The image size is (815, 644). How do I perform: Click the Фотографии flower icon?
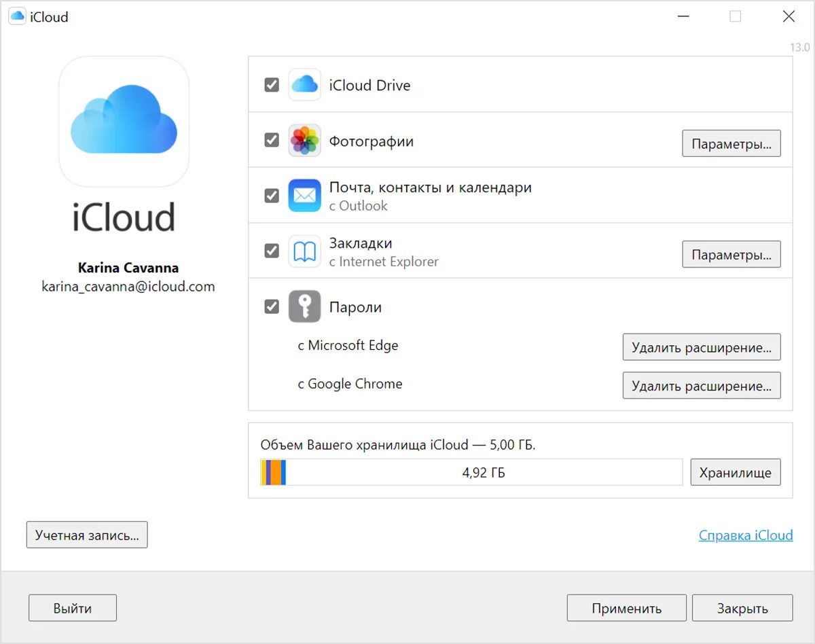pyautogui.click(x=304, y=141)
